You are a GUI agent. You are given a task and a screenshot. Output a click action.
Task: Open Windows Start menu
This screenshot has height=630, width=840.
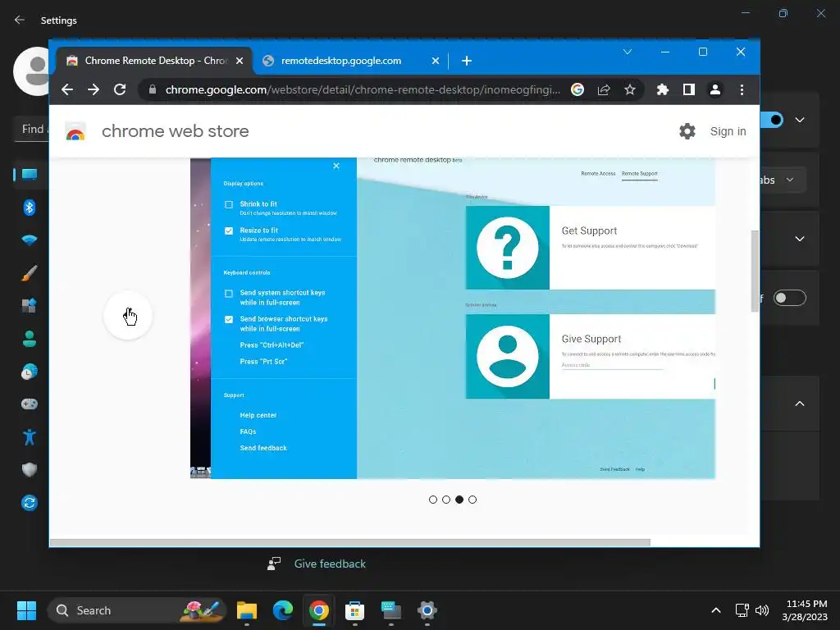click(x=26, y=610)
